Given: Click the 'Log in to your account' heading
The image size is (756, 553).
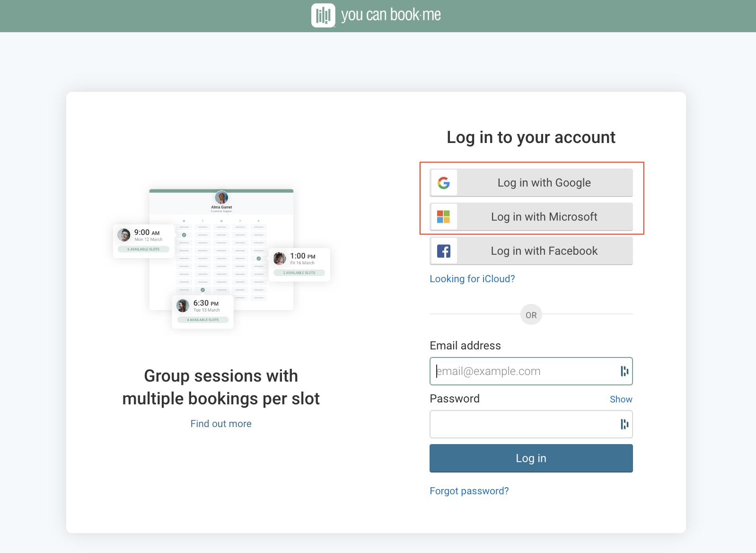Looking at the screenshot, I should [531, 137].
